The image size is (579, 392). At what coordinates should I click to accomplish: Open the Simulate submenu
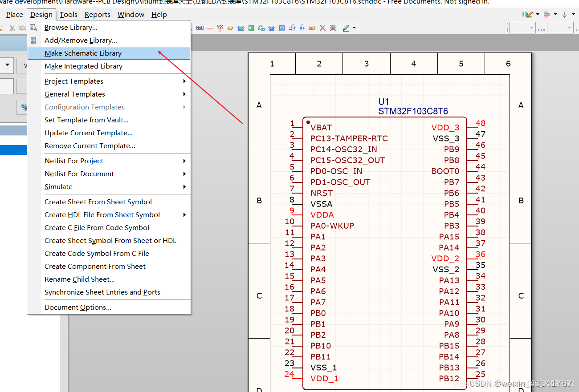(x=109, y=187)
